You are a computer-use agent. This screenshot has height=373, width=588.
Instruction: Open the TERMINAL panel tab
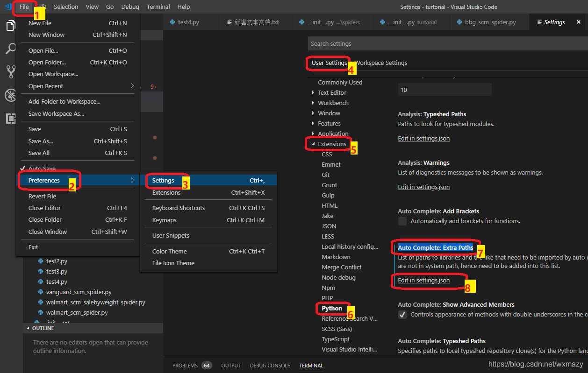point(311,366)
